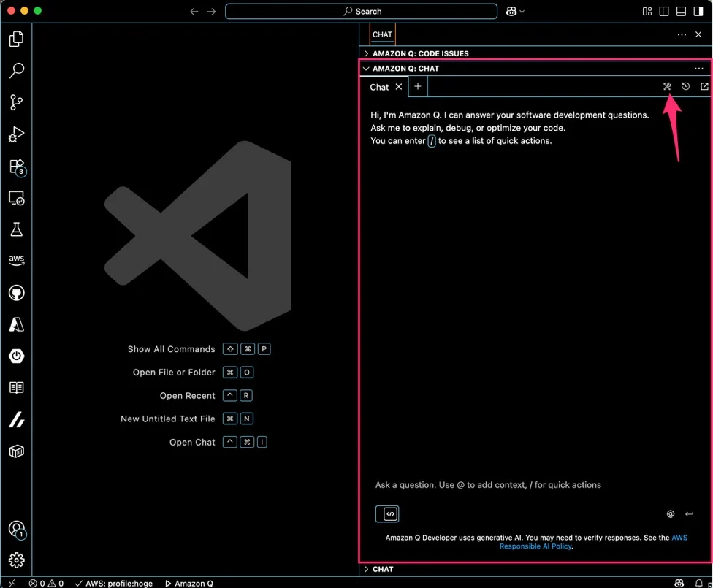Viewport: 713px width, 588px height.
Task: Toggle the secondary side bar layout button
Action: pos(698,12)
